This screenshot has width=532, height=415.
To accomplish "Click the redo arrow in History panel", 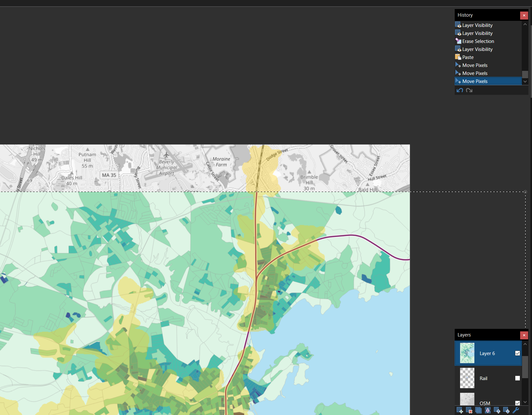I will [x=469, y=90].
